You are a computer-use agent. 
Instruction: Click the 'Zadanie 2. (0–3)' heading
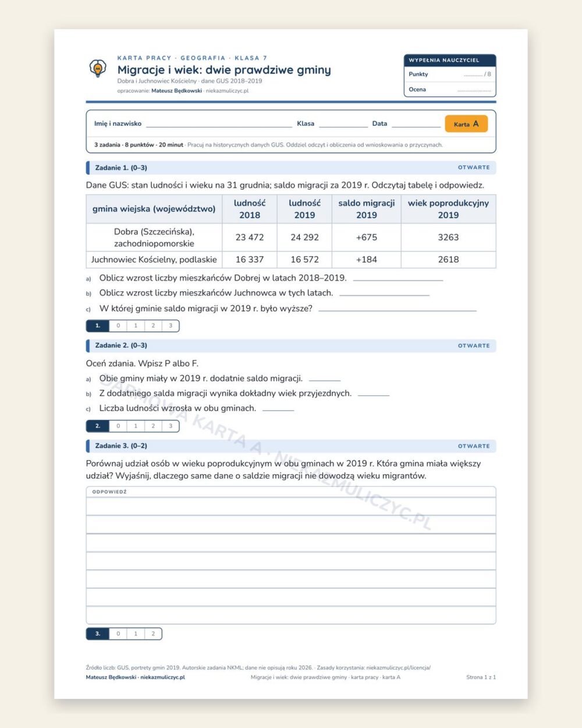coord(121,345)
